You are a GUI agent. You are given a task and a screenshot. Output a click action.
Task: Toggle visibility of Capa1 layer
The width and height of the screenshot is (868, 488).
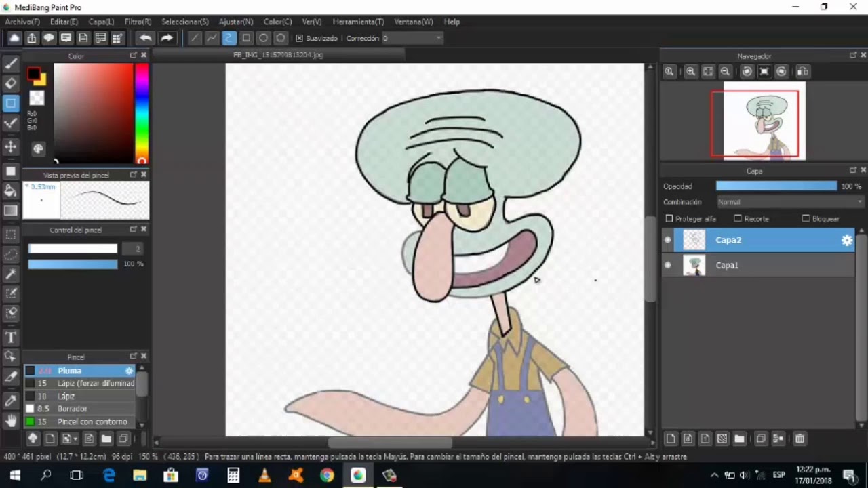(x=668, y=265)
